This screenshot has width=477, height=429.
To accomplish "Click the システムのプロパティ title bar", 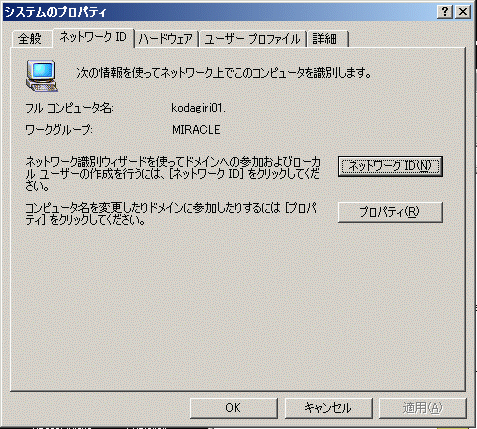I will (x=218, y=12).
